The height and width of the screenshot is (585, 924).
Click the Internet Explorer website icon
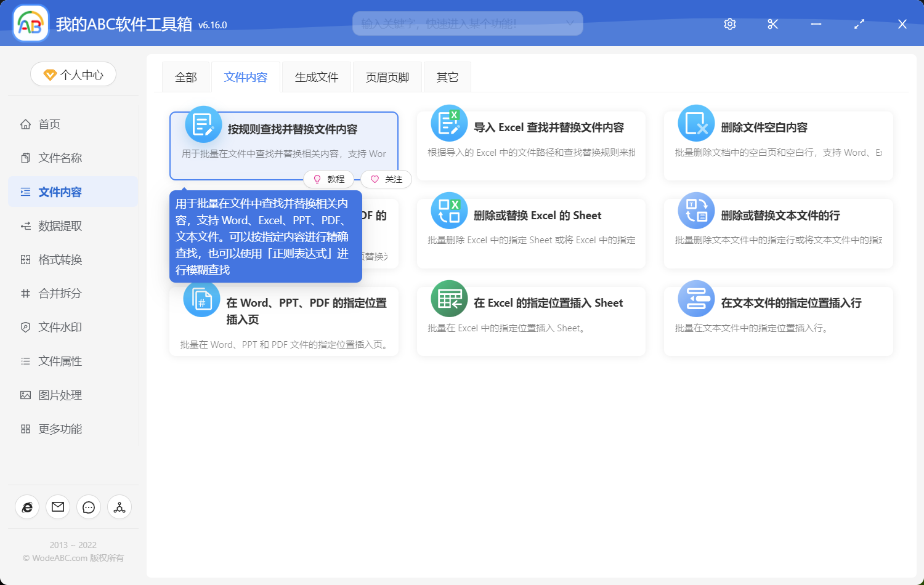pyautogui.click(x=27, y=507)
